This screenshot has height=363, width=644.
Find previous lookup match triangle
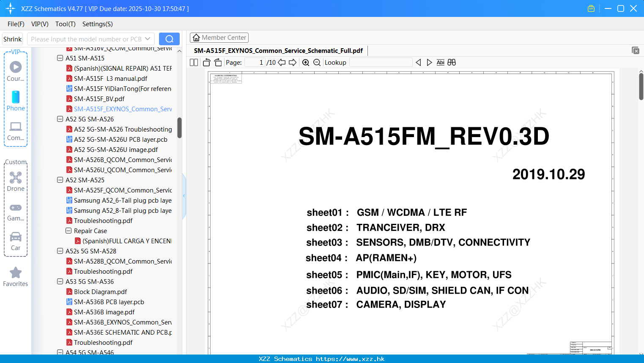pos(419,63)
